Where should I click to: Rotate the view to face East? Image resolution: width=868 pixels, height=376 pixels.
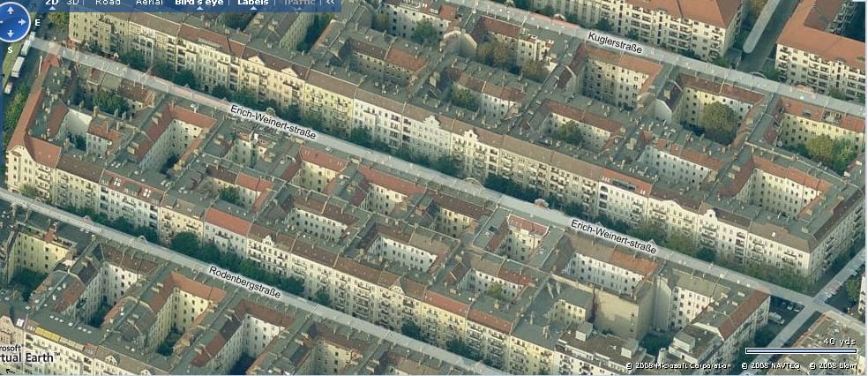[37, 23]
